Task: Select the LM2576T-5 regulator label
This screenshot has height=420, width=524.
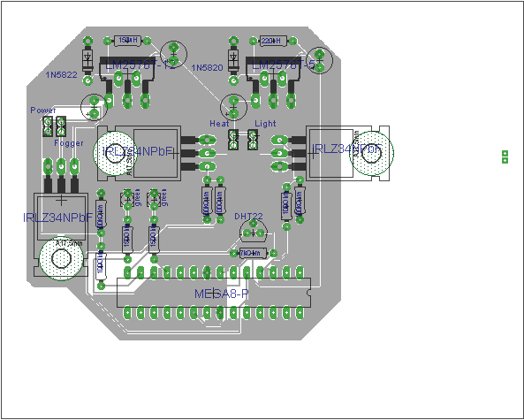Action: (x=284, y=65)
